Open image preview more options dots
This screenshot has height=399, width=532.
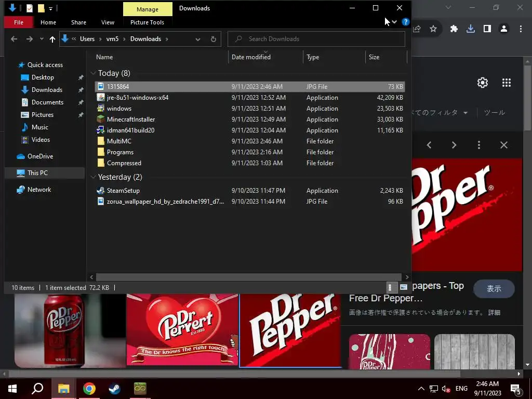(478, 145)
